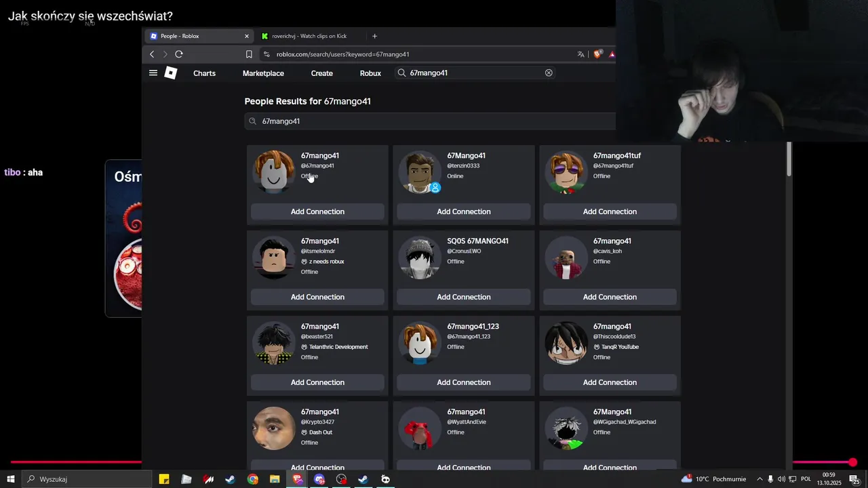
Task: Click in the People search field 67mango41
Action: pos(431,121)
